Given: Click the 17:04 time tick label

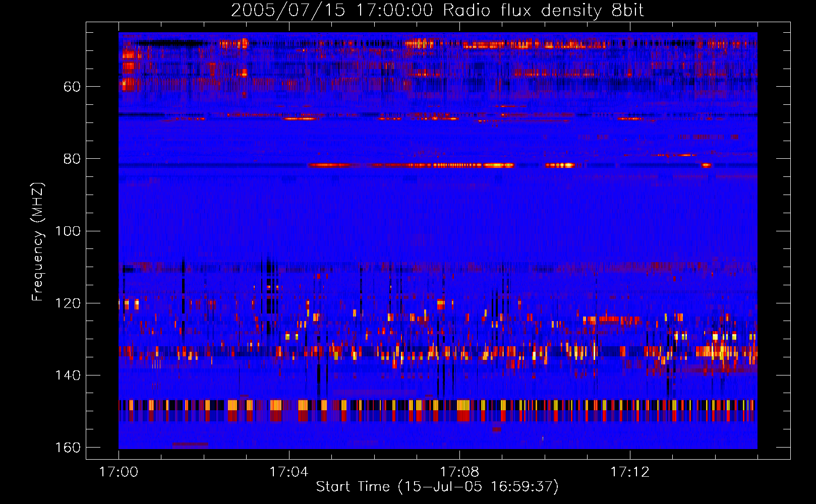Looking at the screenshot, I should click(x=289, y=472).
